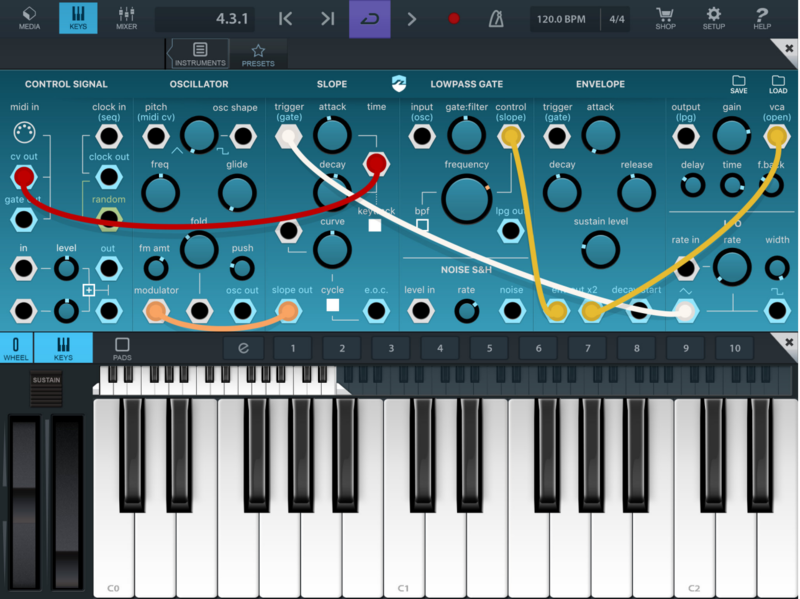Enable the bpf checkbox
This screenshot has width=800, height=599.
click(x=422, y=226)
